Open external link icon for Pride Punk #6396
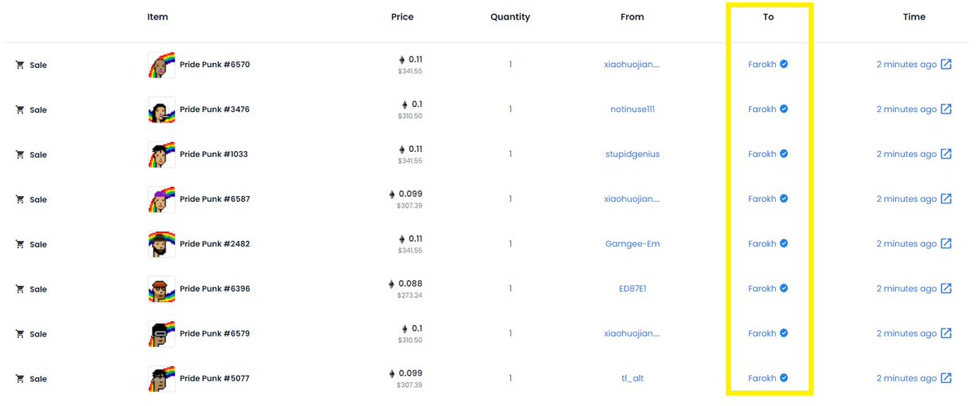Viewport: 980px width, 406px height. click(947, 289)
